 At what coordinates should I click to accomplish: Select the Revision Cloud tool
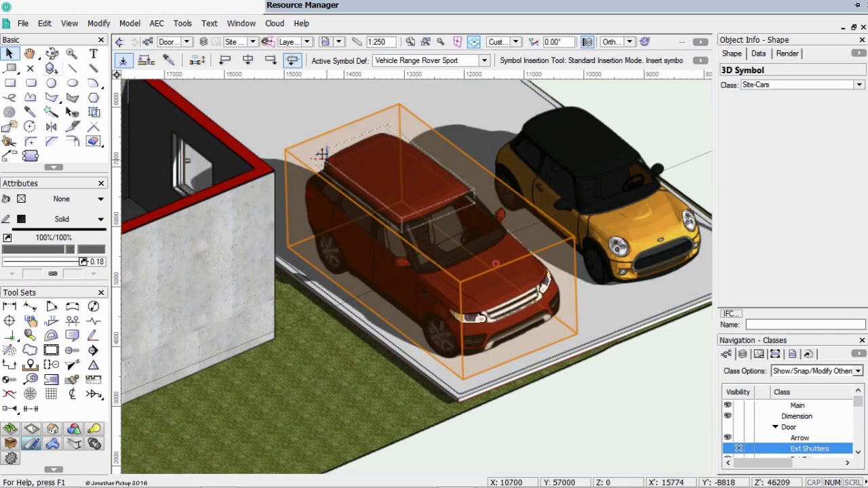click(30, 350)
